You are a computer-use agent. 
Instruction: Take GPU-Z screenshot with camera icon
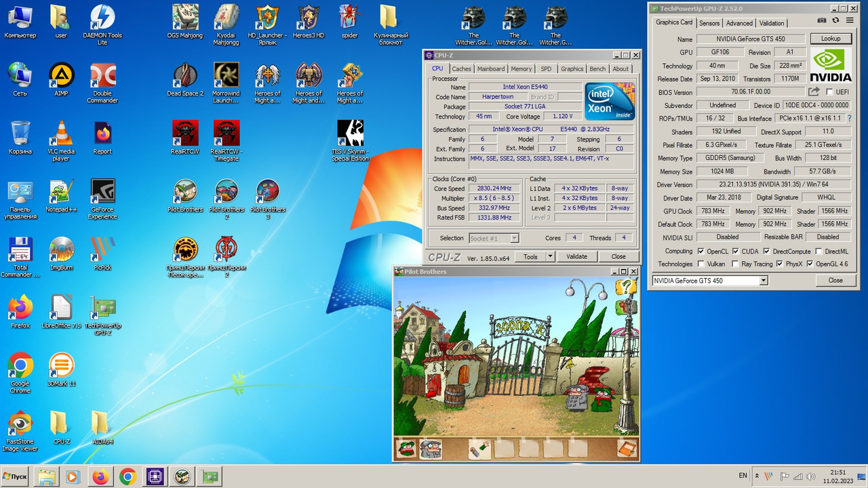822,21
